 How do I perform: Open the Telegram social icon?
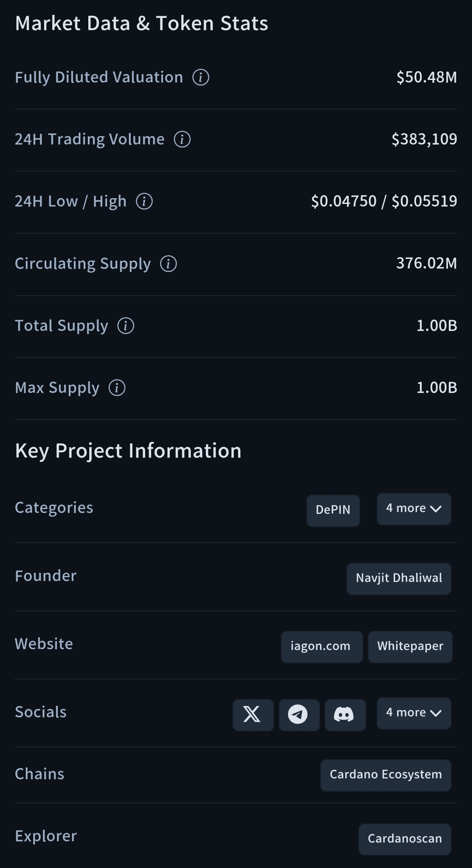(x=299, y=714)
